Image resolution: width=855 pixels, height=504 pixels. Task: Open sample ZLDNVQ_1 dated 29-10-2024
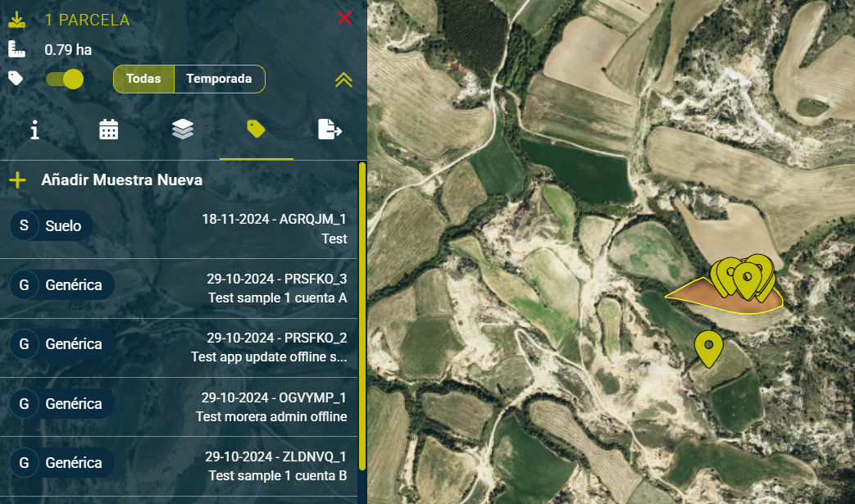click(179, 466)
